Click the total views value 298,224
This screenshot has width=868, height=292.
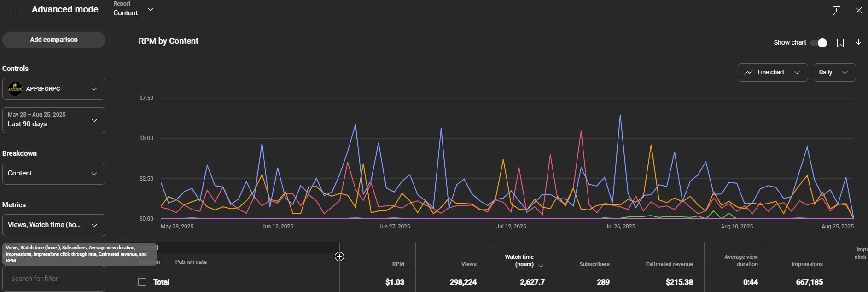click(x=463, y=282)
